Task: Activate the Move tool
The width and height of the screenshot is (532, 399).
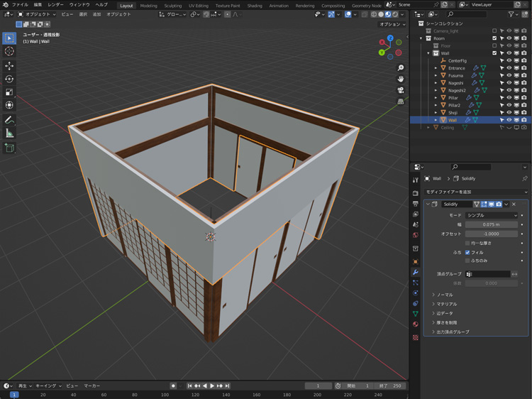Action: click(9, 65)
